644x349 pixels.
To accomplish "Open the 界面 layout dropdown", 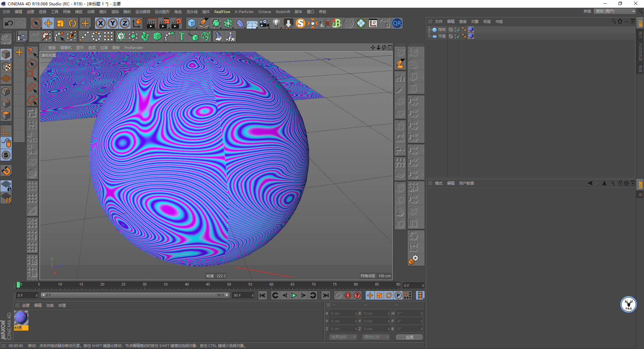I will tap(615, 11).
